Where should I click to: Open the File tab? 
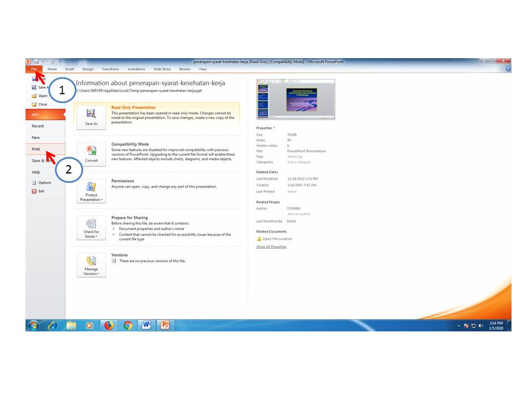34,69
